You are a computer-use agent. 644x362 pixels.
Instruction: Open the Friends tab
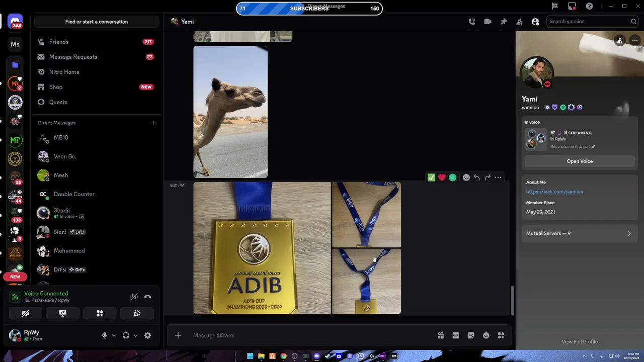click(x=96, y=42)
